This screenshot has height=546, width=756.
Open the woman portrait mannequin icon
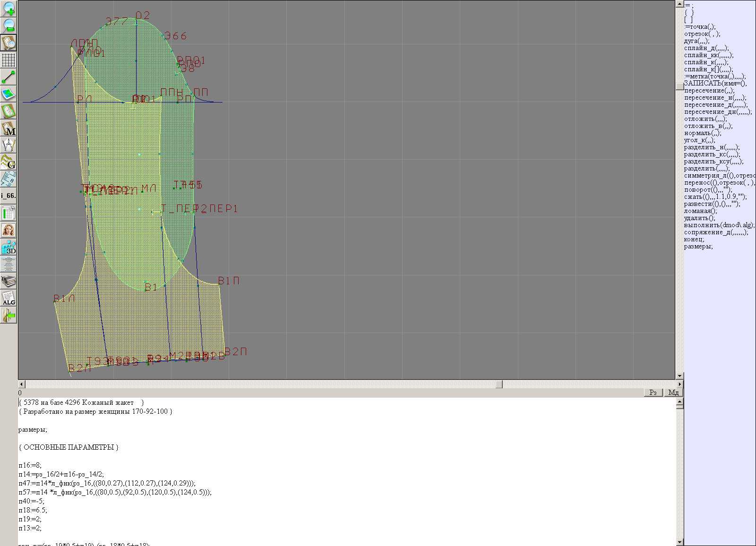(x=9, y=230)
